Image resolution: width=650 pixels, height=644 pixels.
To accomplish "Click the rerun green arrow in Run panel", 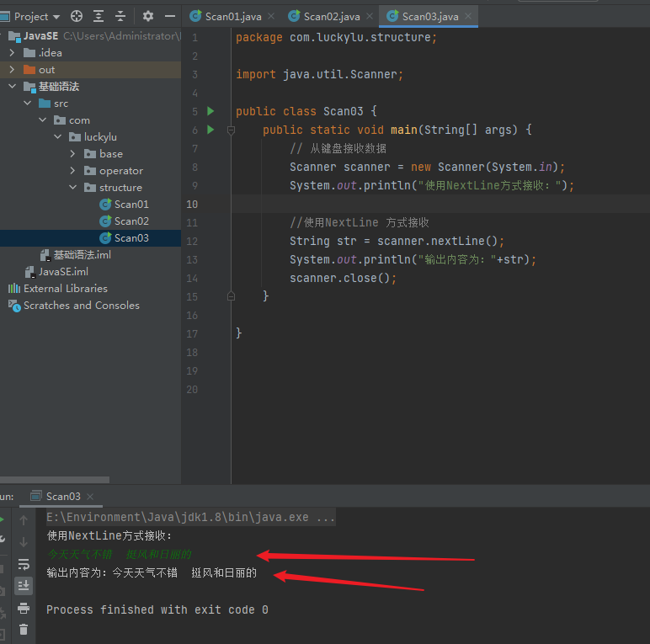I will [2, 519].
